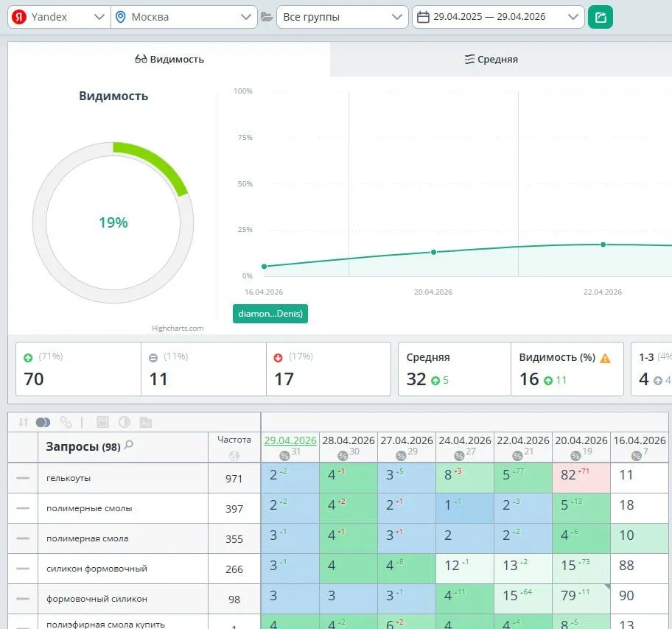The height and width of the screenshot is (629, 672).
Task: Click the text image icon in table toolbar
Action: tap(146, 422)
